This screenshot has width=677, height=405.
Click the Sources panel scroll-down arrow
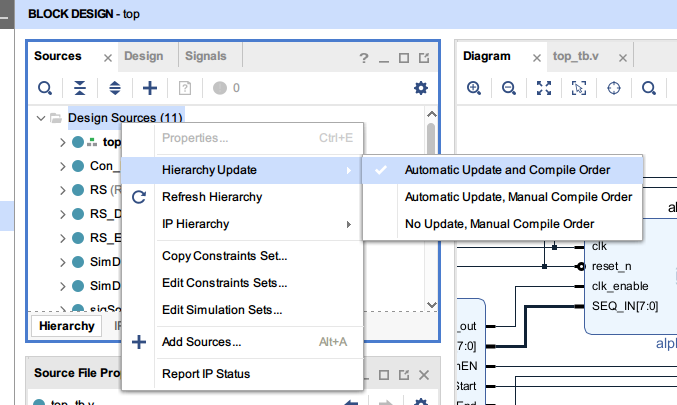point(431,306)
